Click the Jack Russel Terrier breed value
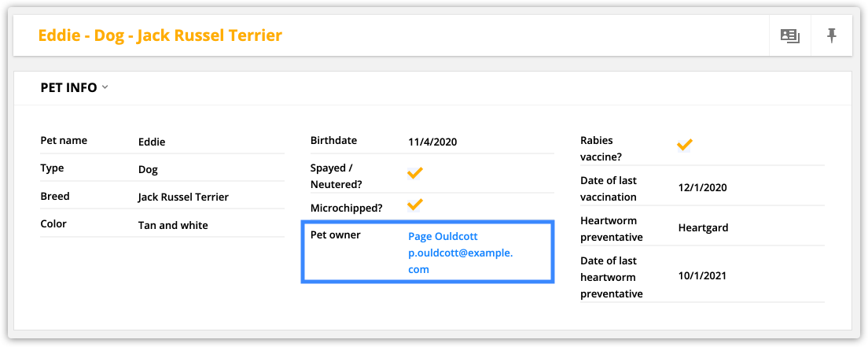 coord(183,197)
